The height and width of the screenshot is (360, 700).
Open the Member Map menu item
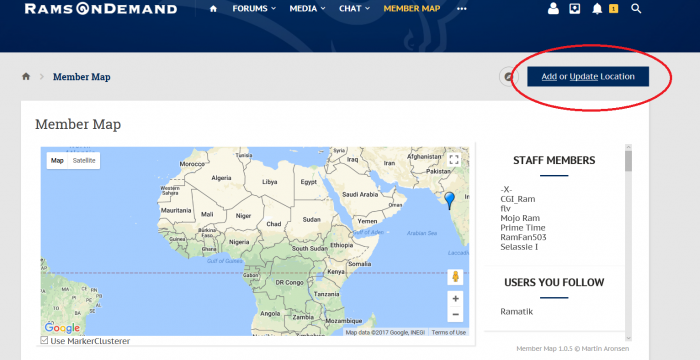412,8
